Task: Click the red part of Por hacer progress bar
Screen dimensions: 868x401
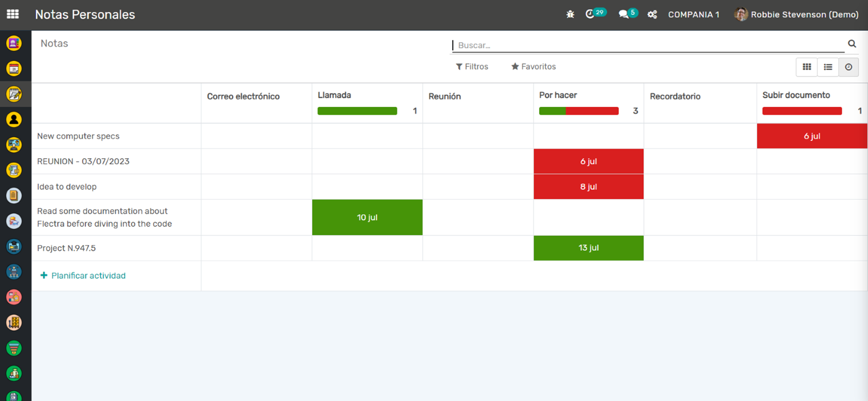Action: click(x=592, y=111)
